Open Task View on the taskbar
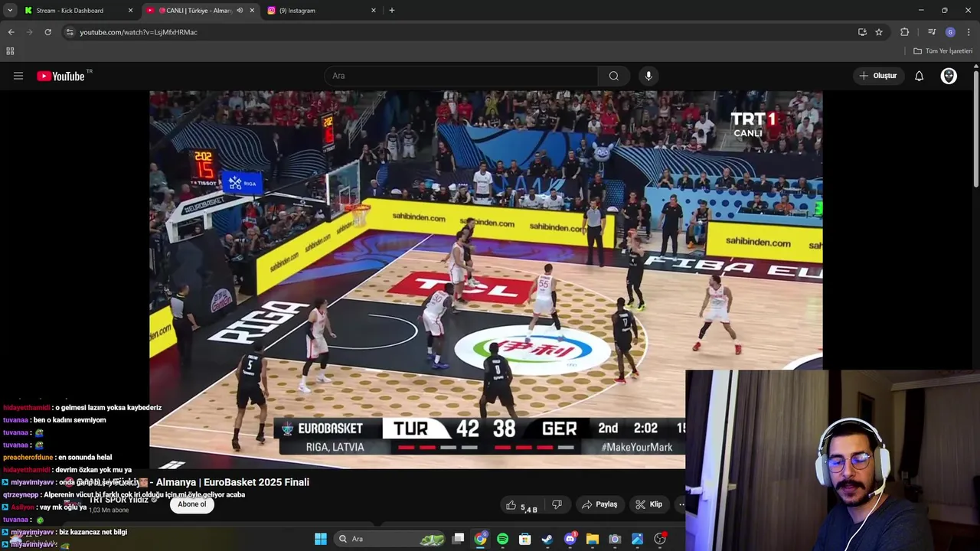 point(458,539)
